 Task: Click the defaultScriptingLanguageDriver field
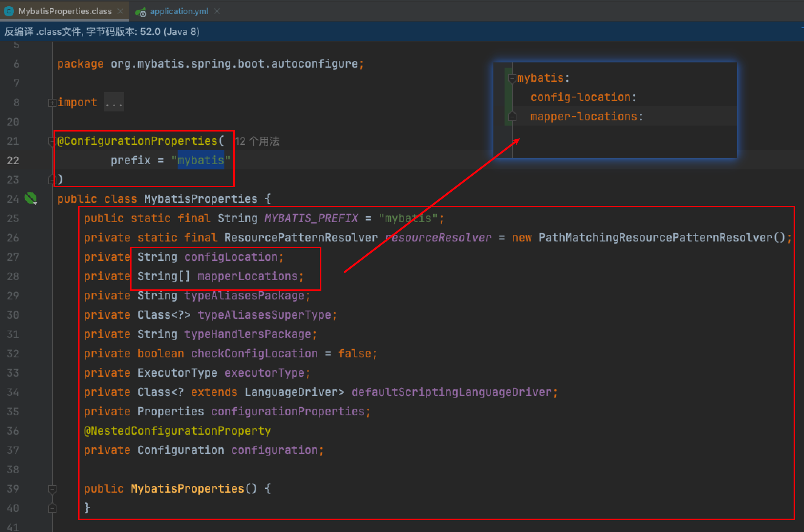[x=452, y=392]
